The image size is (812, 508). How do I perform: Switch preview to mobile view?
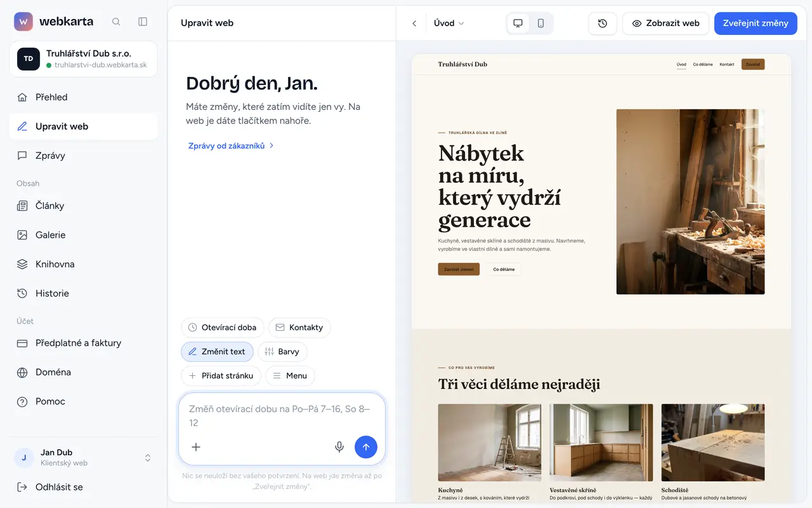540,23
